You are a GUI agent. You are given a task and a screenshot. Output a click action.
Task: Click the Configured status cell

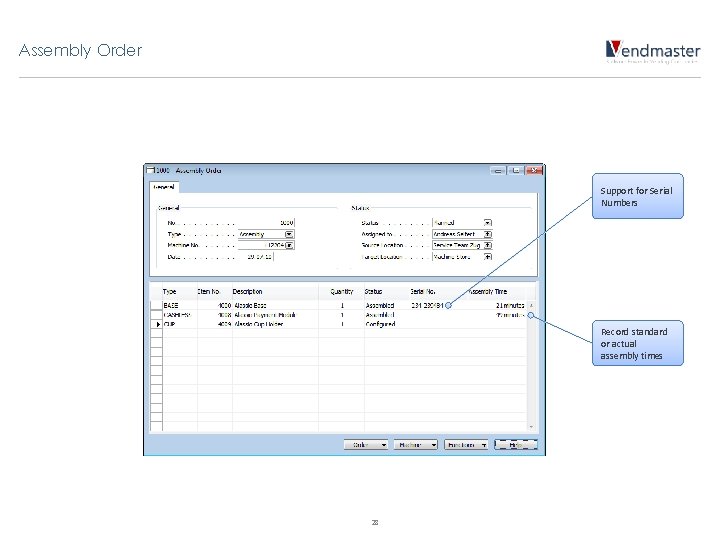387,324
